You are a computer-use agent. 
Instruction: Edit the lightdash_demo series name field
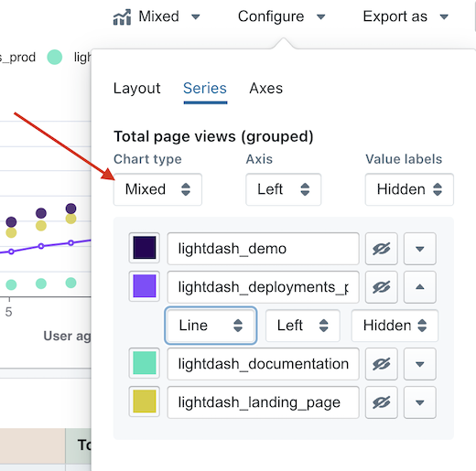[263, 249]
